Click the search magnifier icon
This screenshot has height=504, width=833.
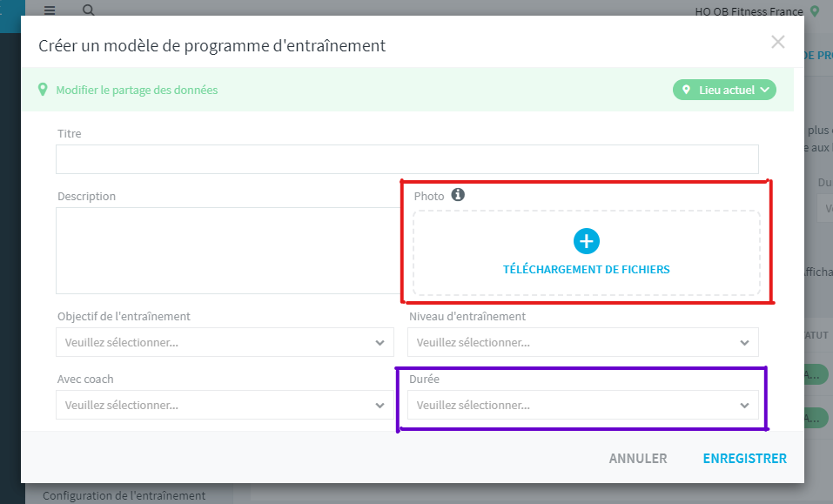pyautogui.click(x=89, y=10)
